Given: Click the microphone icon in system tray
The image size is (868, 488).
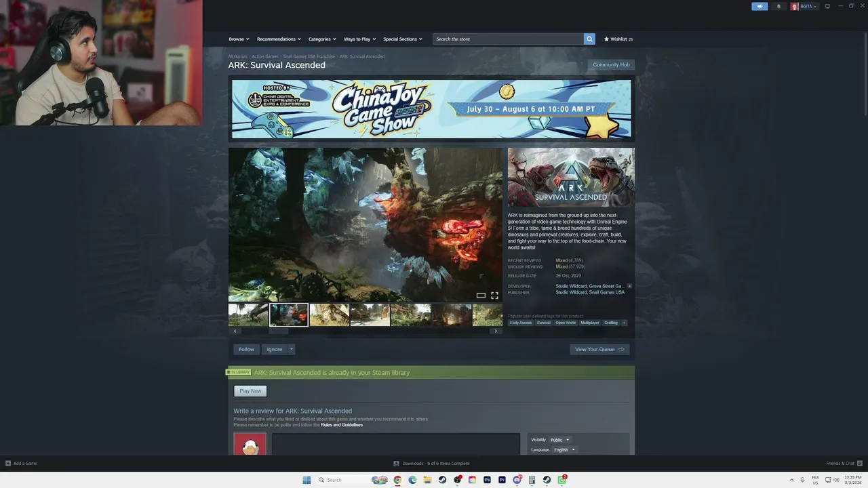Looking at the screenshot, I should 803,480.
